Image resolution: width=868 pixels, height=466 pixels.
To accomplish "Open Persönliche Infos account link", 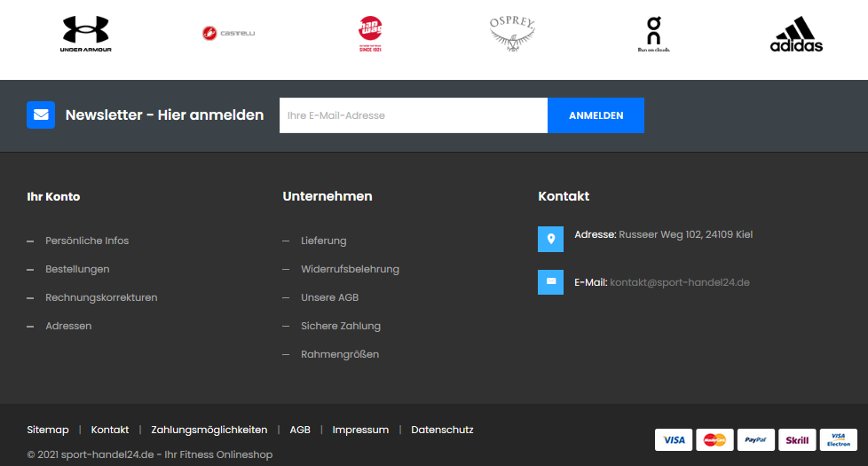I will point(87,241).
